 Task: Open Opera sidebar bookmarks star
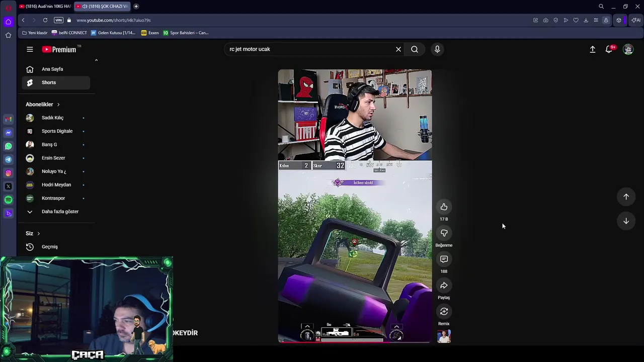(x=8, y=35)
